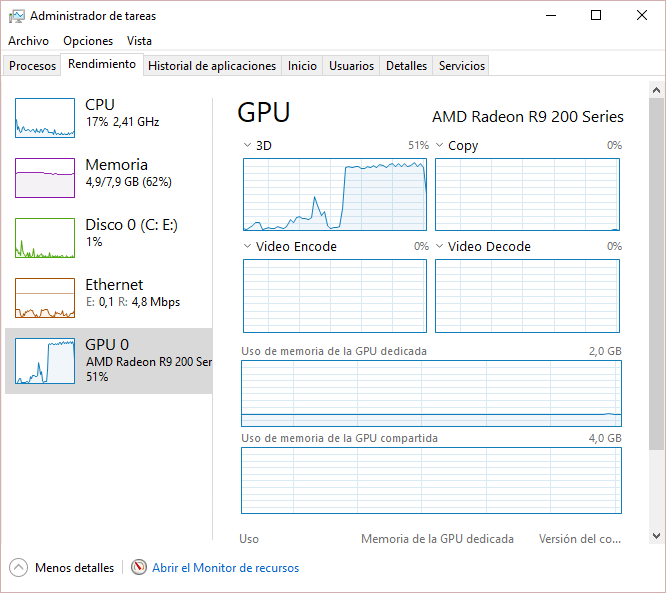
Task: Open the Usuarios tab
Action: pyautogui.click(x=351, y=66)
